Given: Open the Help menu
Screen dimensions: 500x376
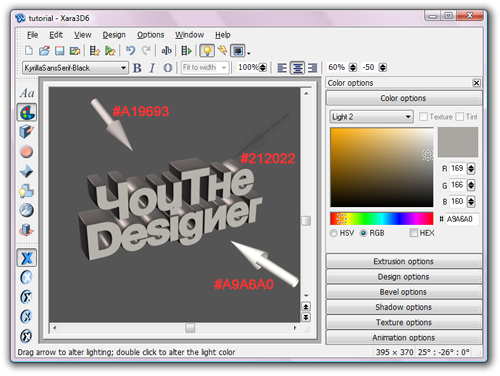Looking at the screenshot, I should coord(222,35).
